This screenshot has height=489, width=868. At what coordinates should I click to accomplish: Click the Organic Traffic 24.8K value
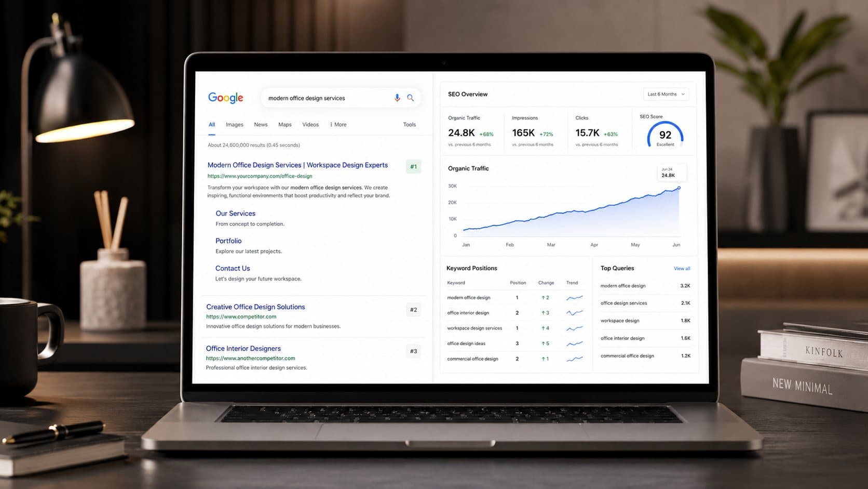pyautogui.click(x=461, y=133)
